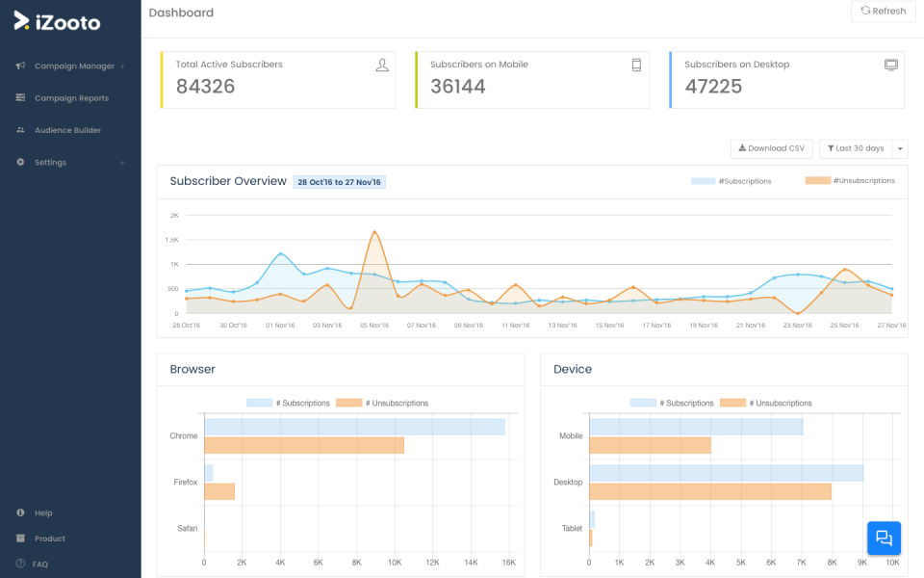Image resolution: width=924 pixels, height=578 pixels.
Task: Expand the Settings submenu plus
Action: pyautogui.click(x=122, y=163)
